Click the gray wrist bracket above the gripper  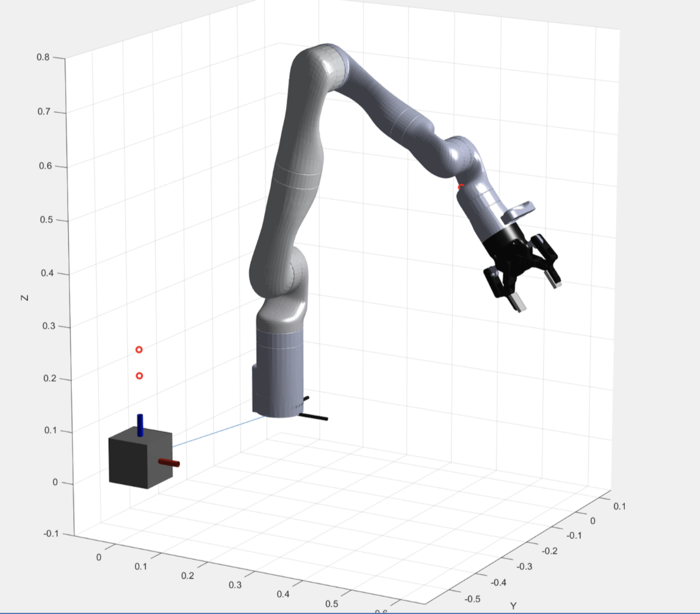pos(519,210)
